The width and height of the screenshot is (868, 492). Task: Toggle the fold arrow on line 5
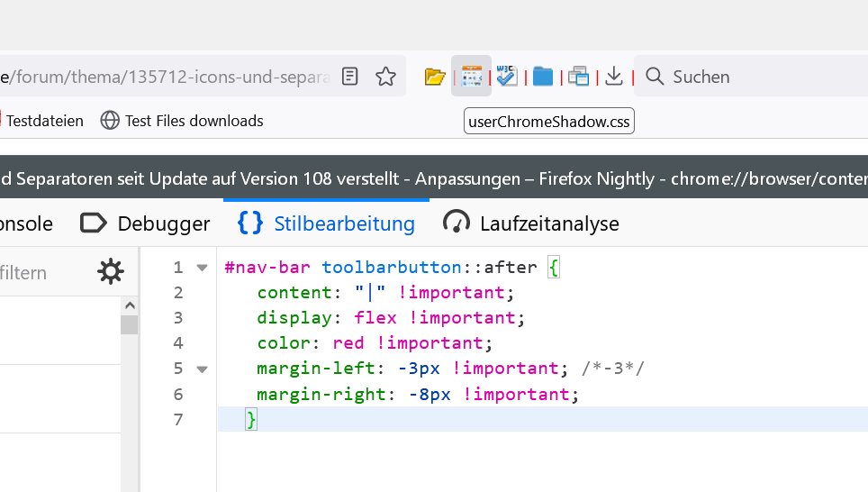(x=202, y=369)
